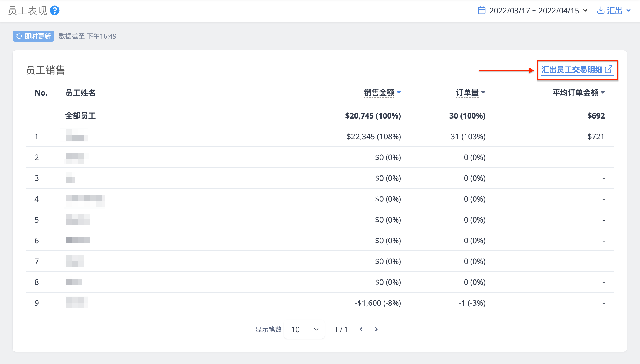Click order count -1 (-3%) in row 9
The height and width of the screenshot is (364, 640).
point(472,303)
